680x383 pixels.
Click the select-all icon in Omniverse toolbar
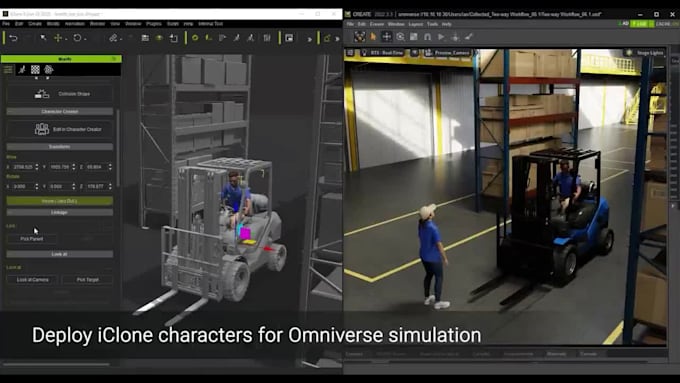360,37
